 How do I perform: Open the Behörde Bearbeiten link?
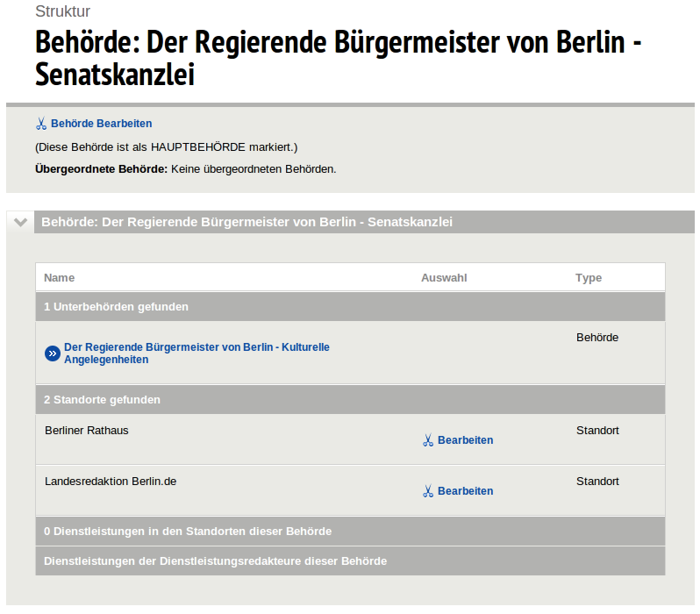tap(102, 124)
